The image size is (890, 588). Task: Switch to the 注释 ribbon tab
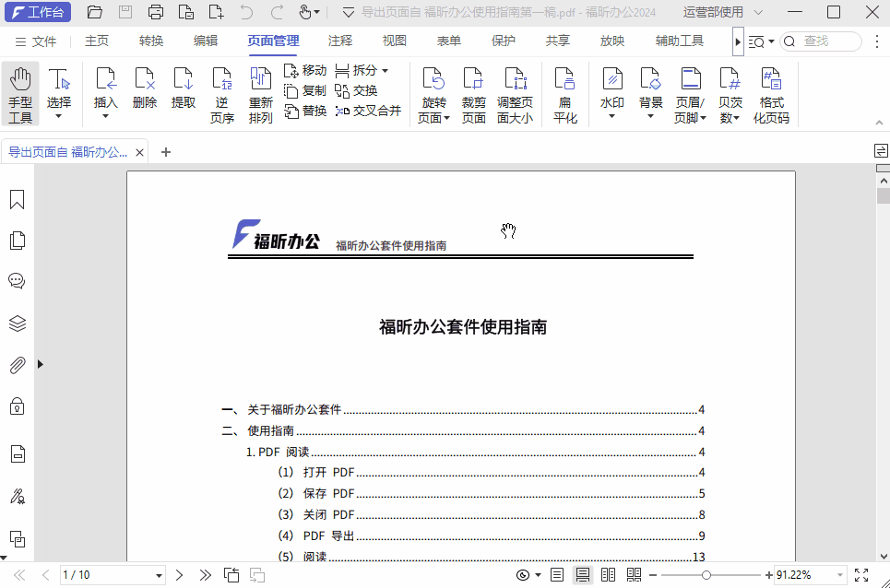click(339, 41)
